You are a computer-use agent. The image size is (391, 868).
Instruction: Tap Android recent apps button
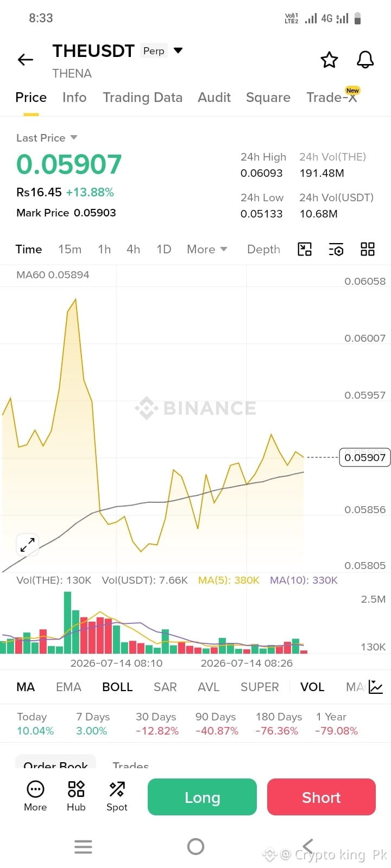point(83,846)
